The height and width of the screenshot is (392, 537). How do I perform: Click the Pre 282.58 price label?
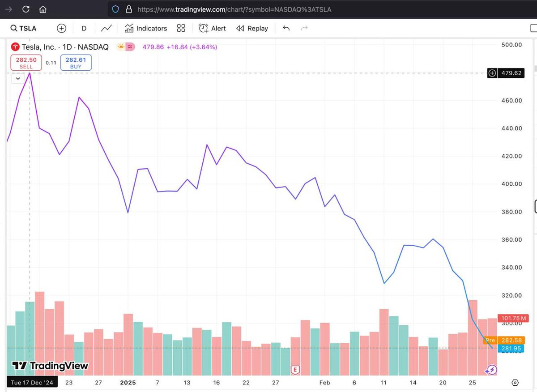503,340
